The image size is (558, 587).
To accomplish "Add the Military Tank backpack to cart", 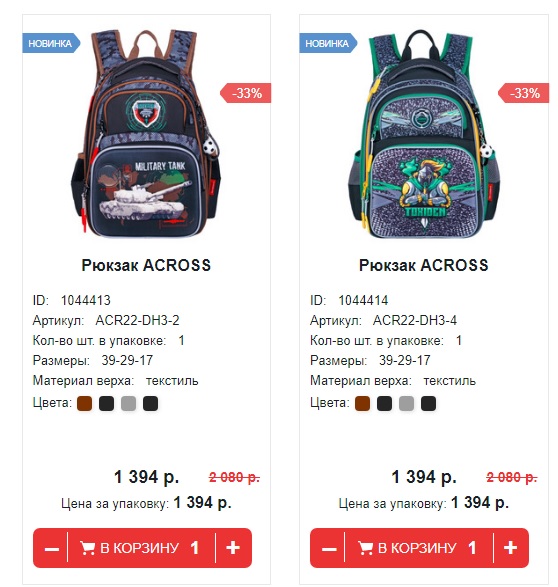I will click(141, 548).
